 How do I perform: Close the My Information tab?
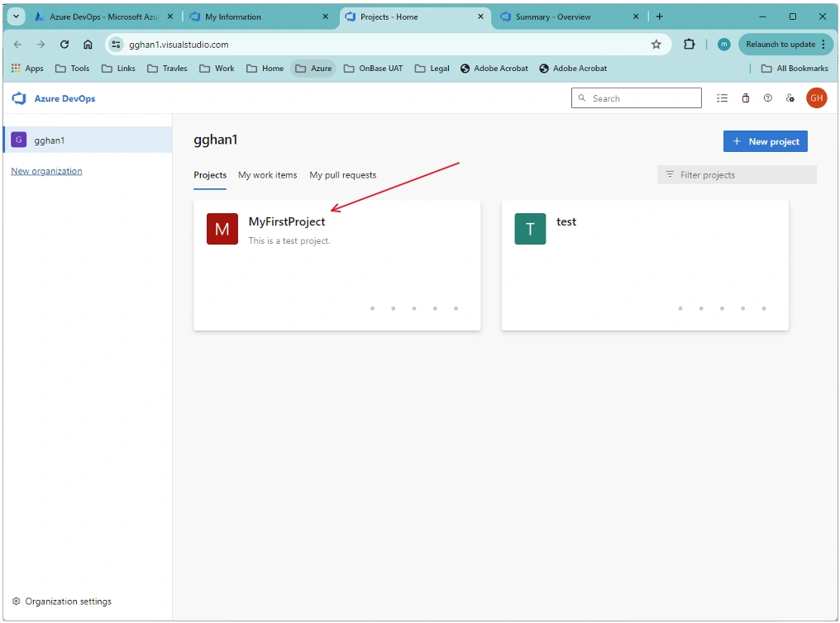click(325, 17)
